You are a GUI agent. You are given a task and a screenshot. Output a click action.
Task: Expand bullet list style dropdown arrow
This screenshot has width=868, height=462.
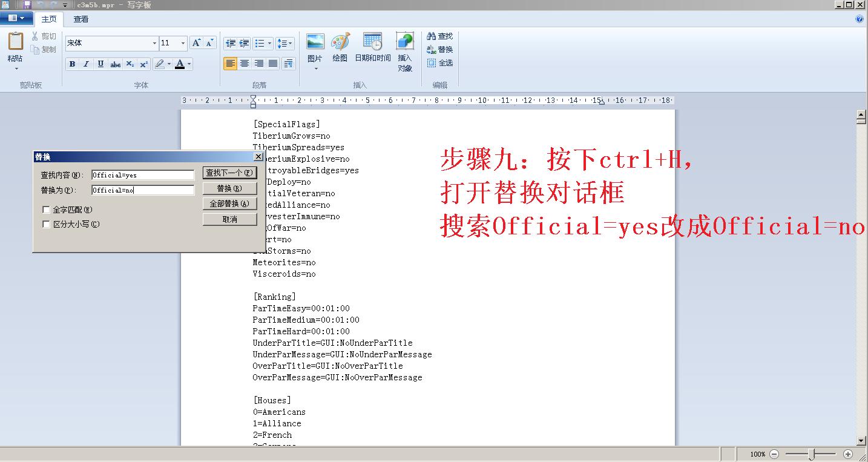point(269,44)
